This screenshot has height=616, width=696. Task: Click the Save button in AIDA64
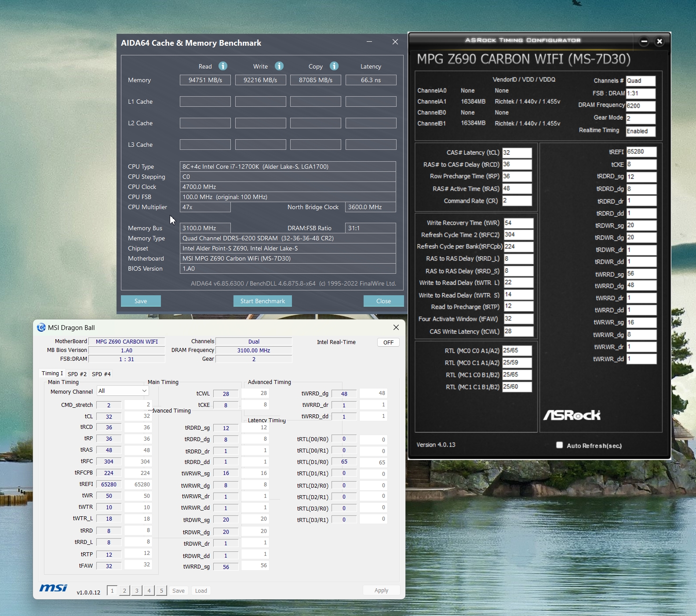click(141, 301)
